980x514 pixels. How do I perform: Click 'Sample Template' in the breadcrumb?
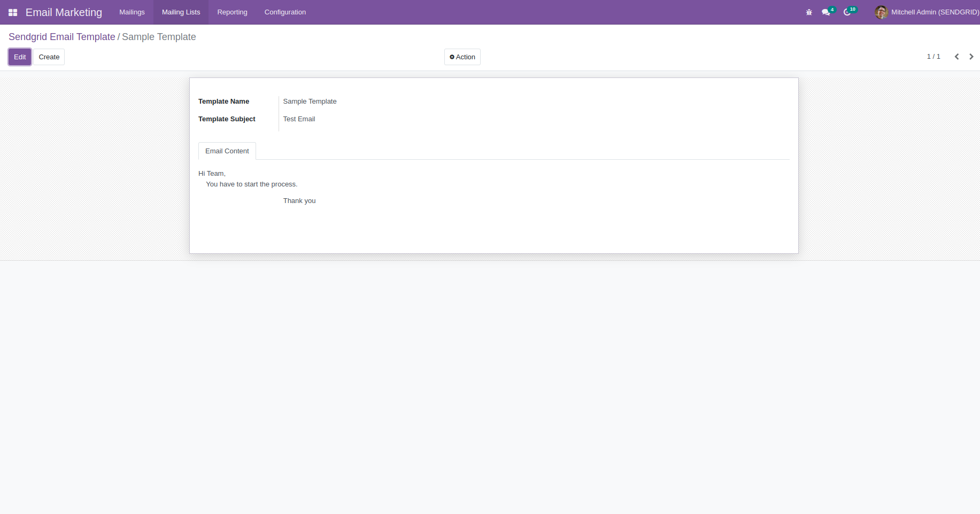(x=159, y=37)
